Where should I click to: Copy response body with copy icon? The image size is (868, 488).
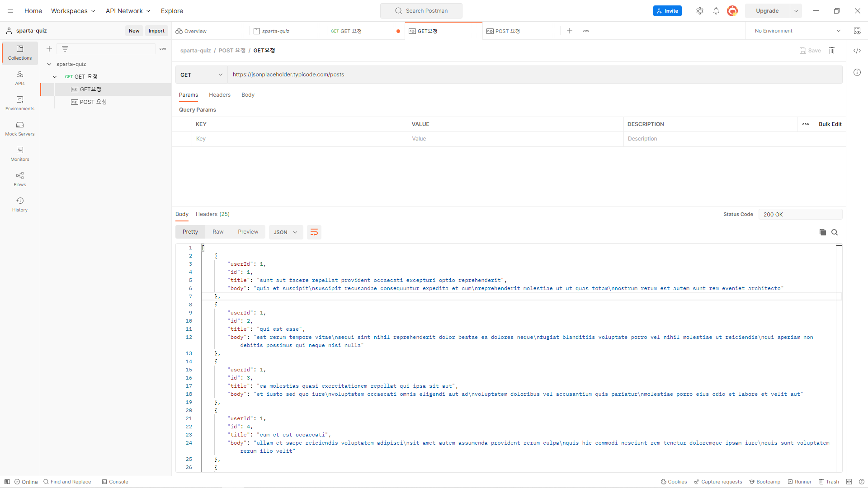click(822, 232)
